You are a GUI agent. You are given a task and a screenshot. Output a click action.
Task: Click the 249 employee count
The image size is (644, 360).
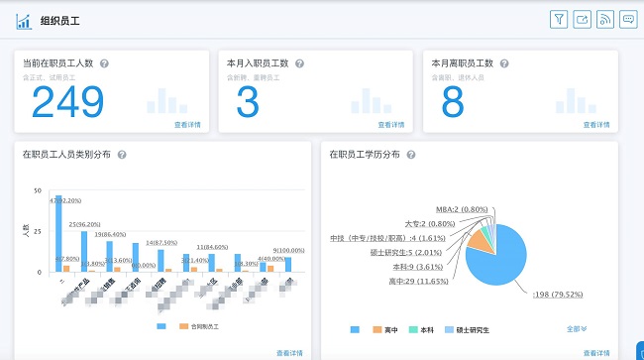(67, 102)
